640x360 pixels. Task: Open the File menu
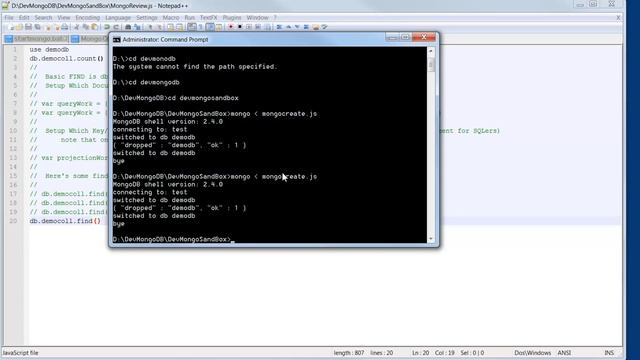point(9,18)
